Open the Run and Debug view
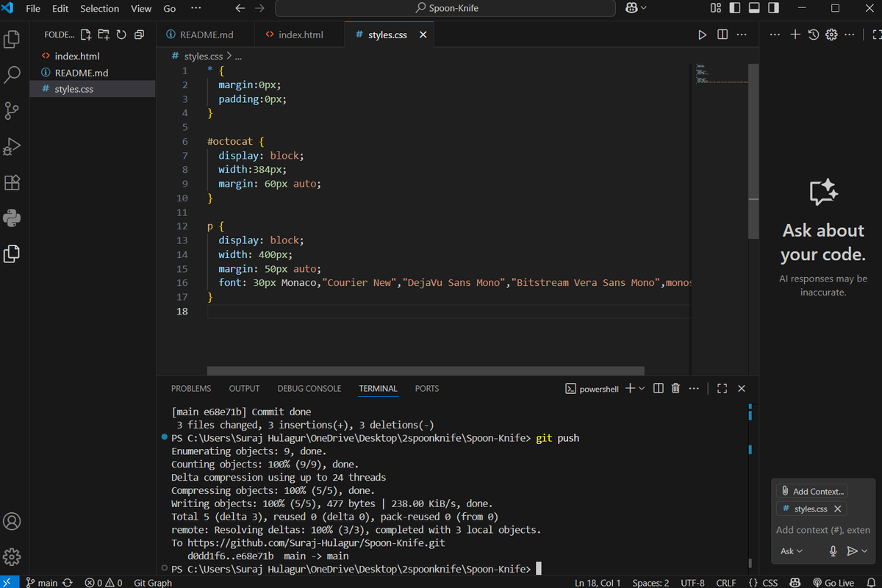Image resolution: width=882 pixels, height=588 pixels. 12,146
